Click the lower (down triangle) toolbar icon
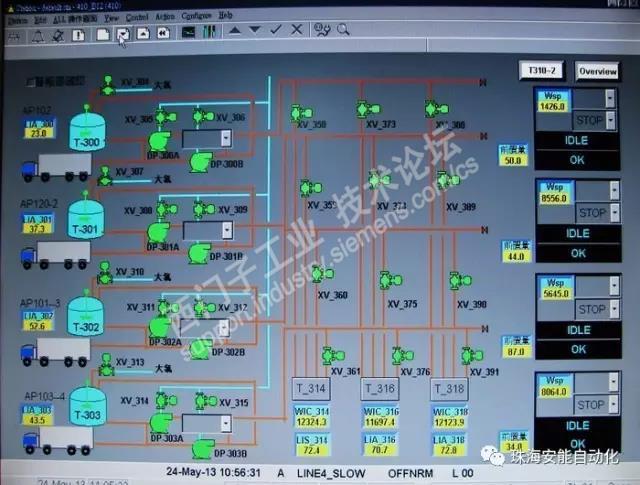Screen dimensions: 640x485 255,30
